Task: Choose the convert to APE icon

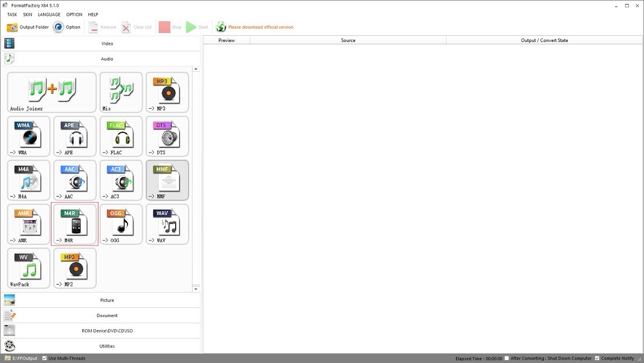Action: 75,136
